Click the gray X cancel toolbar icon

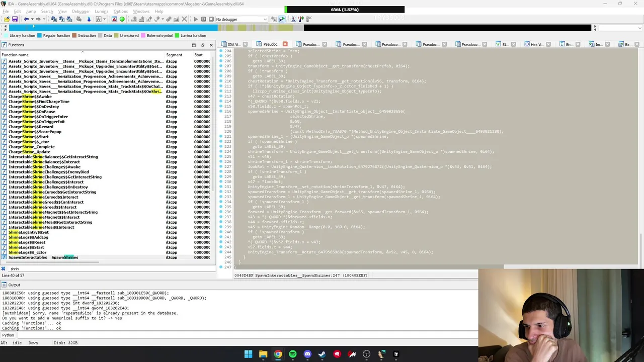click(x=184, y=19)
